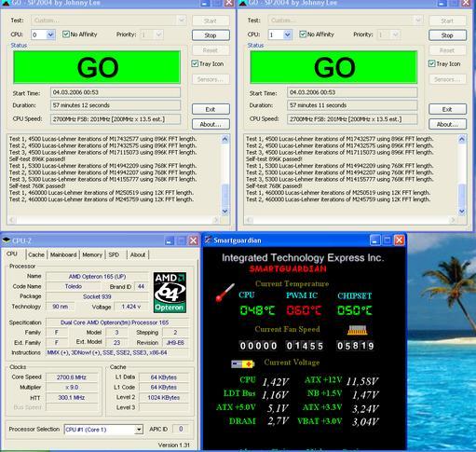Switch to the Mainboard tab in CPU-Z
The height and width of the screenshot is (452, 476).
[63, 254]
